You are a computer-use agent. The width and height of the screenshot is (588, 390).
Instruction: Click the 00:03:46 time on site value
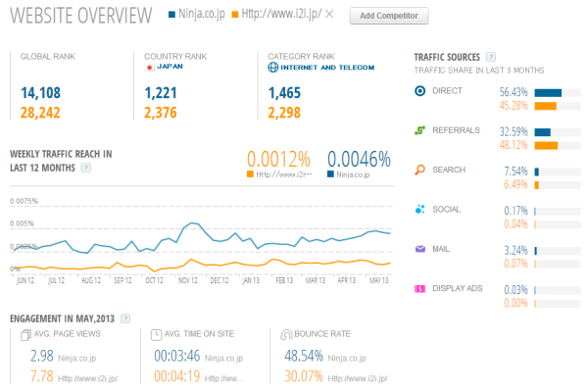point(177,356)
